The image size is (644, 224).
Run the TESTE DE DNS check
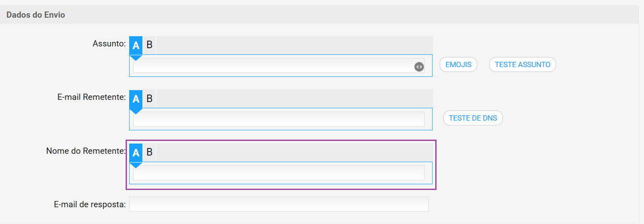[473, 118]
